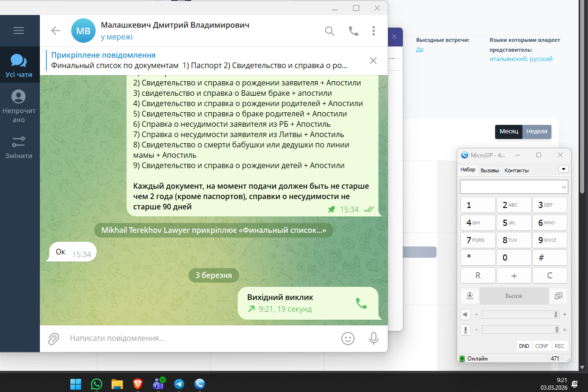Open the MicroSIP menu dropdown arrow
The width and height of the screenshot is (588, 392).
coord(563,169)
